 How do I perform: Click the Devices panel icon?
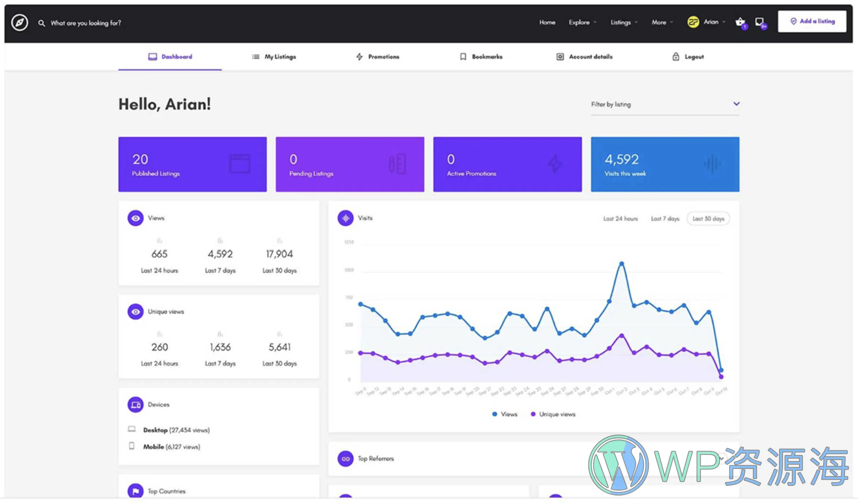(x=135, y=405)
